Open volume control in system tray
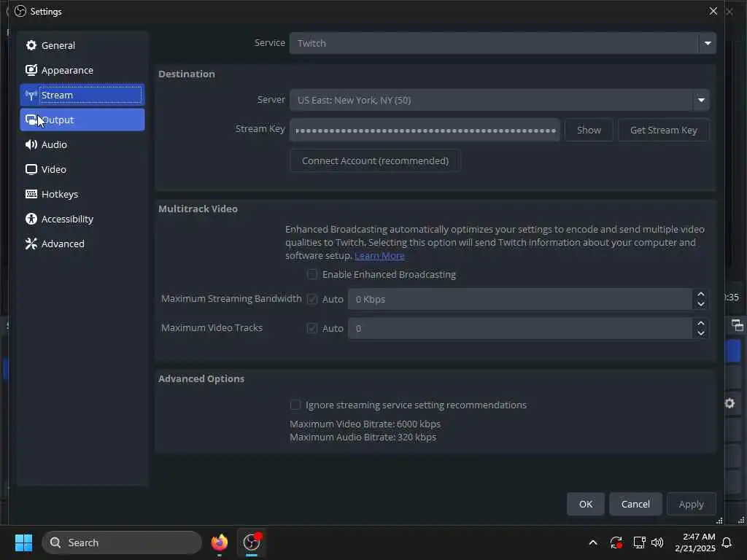This screenshot has height=560, width=747. click(657, 542)
